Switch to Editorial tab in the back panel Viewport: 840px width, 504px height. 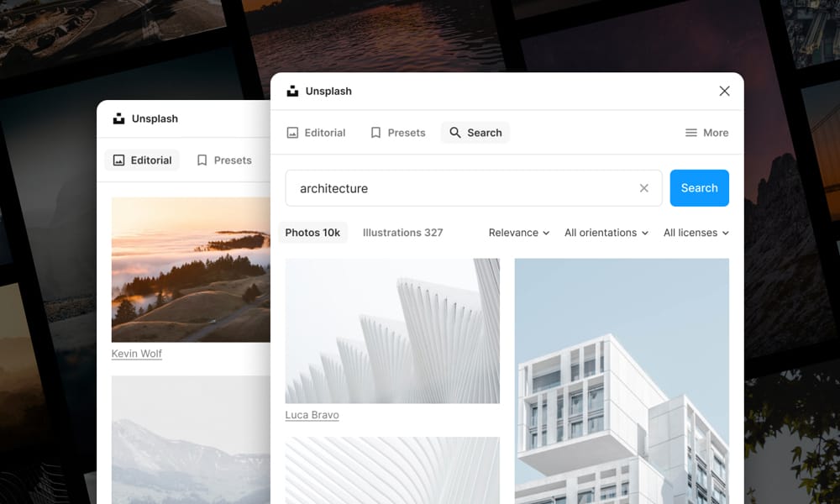[142, 160]
